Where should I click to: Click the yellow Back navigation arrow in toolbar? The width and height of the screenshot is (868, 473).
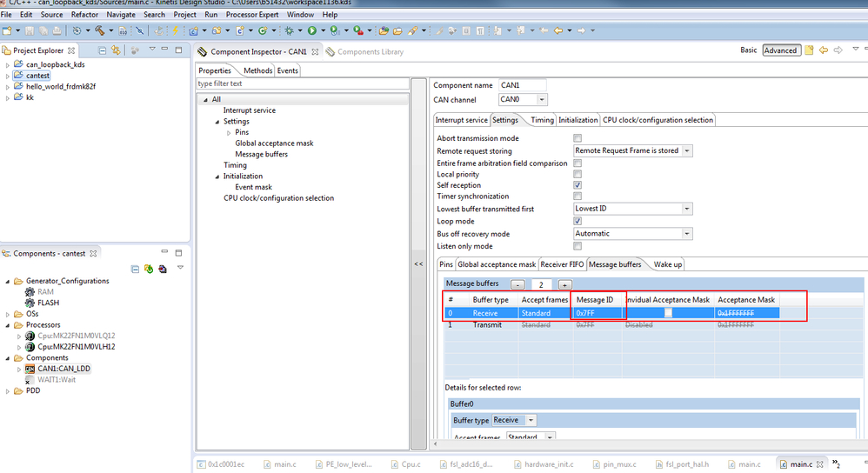click(x=558, y=31)
